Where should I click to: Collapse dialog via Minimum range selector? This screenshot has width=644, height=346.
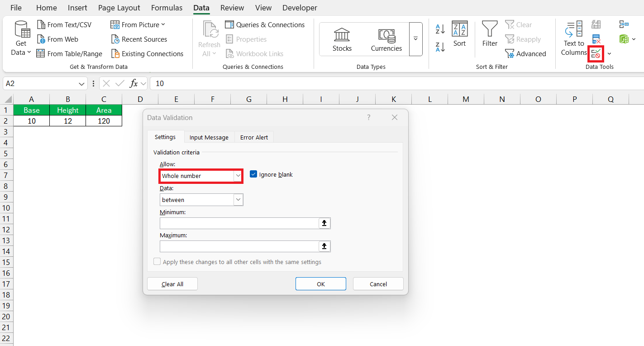[x=325, y=223]
